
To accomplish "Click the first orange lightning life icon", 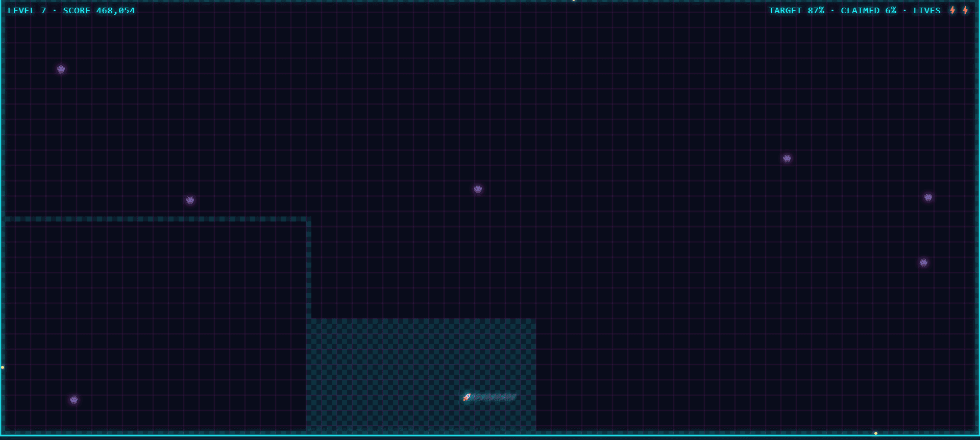I will tap(952, 10).
